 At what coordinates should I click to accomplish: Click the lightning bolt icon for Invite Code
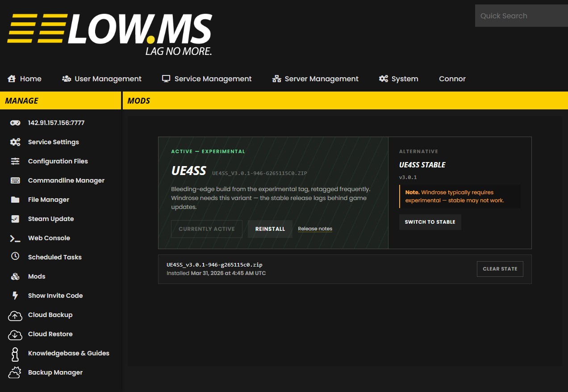coord(15,296)
